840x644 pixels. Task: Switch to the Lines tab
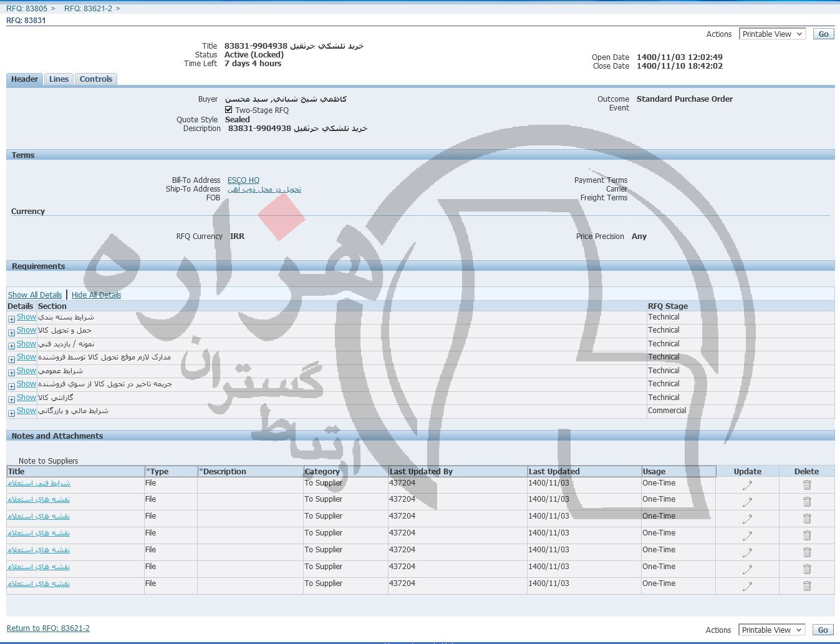(59, 79)
